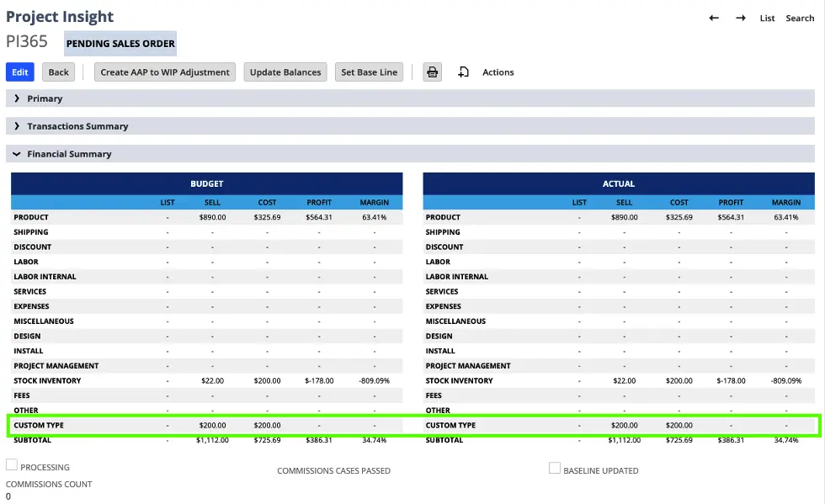The height and width of the screenshot is (504, 825).
Task: Click the PI365 record number
Action: (27, 41)
